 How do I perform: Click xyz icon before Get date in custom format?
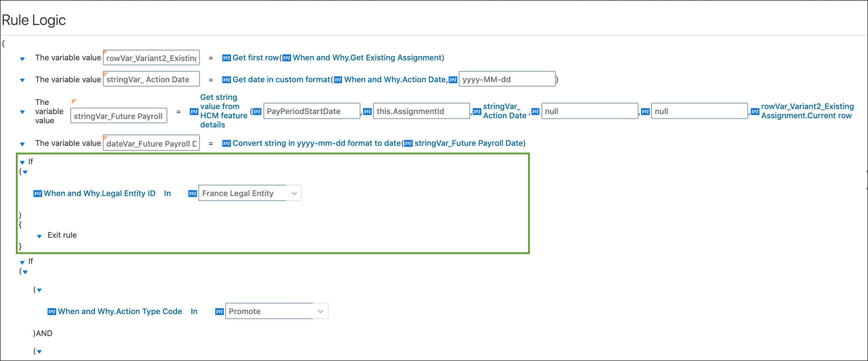[226, 80]
